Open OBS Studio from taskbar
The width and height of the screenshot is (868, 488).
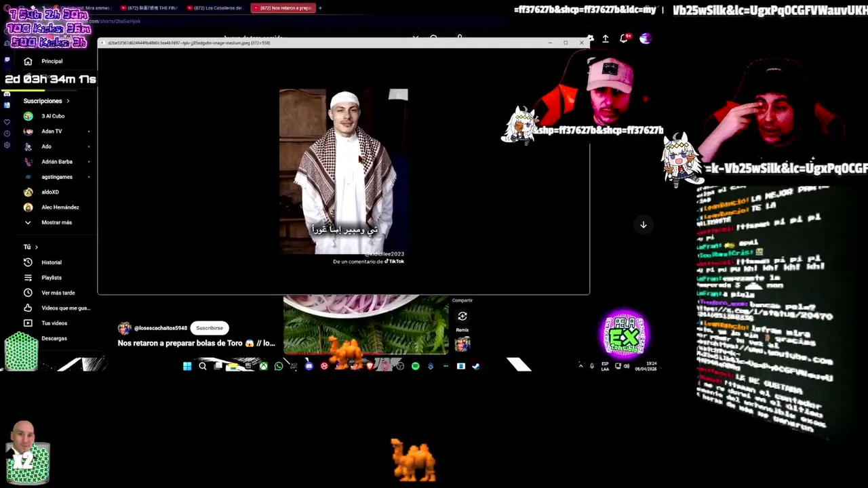click(x=400, y=366)
